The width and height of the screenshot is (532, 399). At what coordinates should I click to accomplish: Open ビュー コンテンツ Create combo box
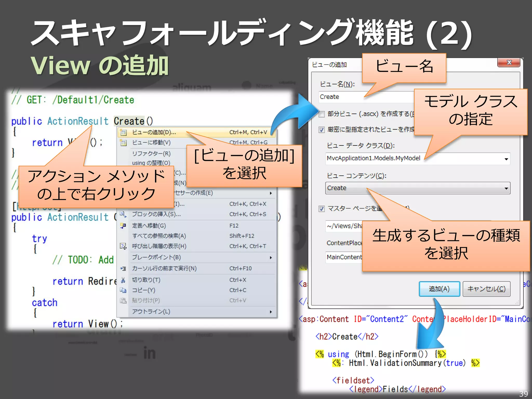(x=418, y=188)
